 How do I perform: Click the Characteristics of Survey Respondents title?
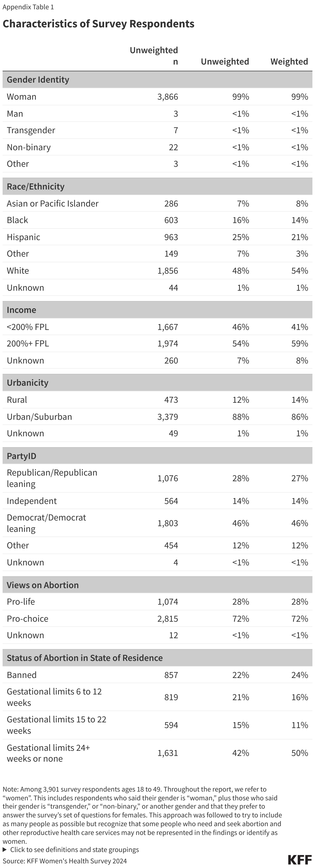[x=98, y=24]
